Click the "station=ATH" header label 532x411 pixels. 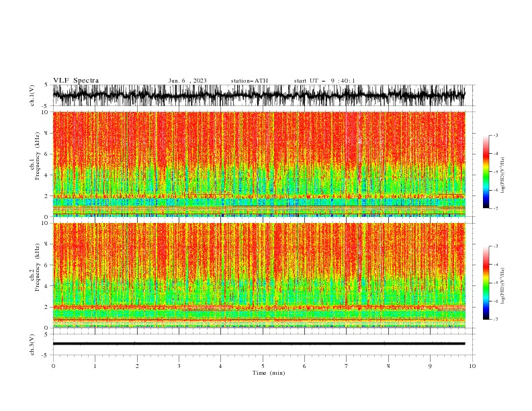(249, 81)
